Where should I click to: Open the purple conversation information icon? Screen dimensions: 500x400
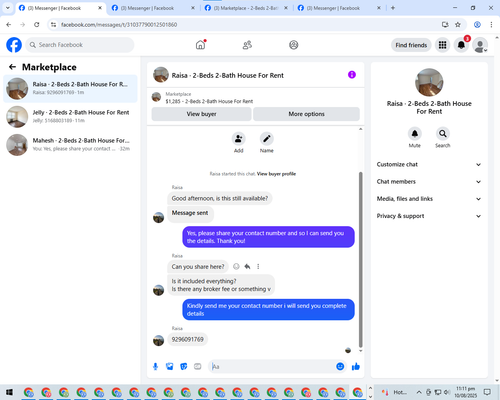click(x=352, y=75)
